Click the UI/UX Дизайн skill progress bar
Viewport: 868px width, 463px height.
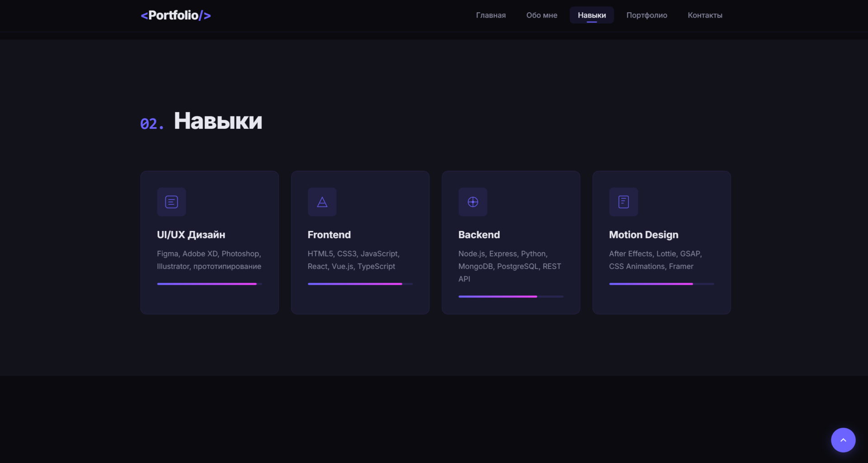[209, 284]
